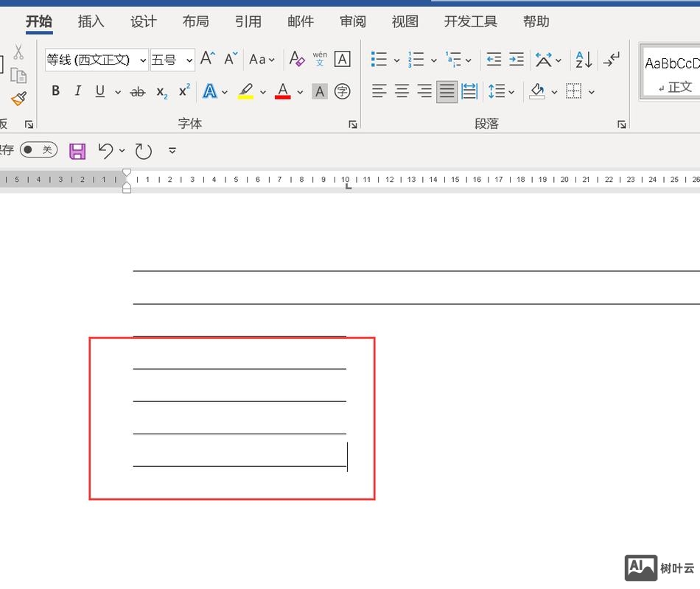
Task: Toggle Bold formatting
Action: [x=55, y=92]
